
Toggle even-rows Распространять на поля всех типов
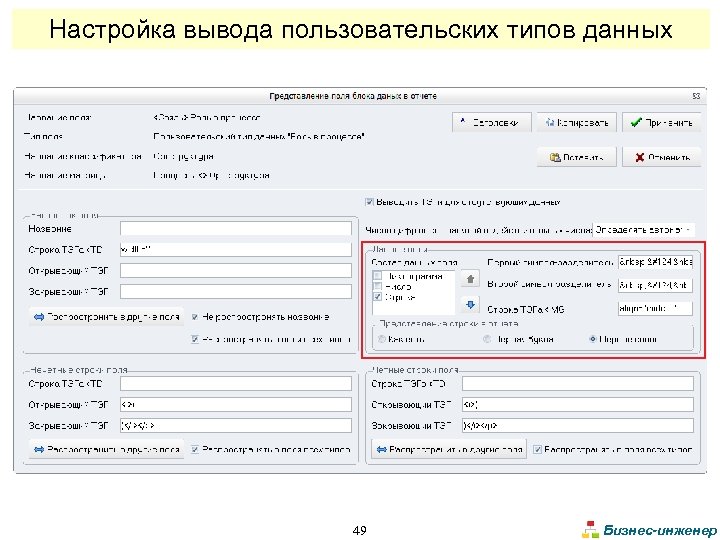[x=537, y=449]
